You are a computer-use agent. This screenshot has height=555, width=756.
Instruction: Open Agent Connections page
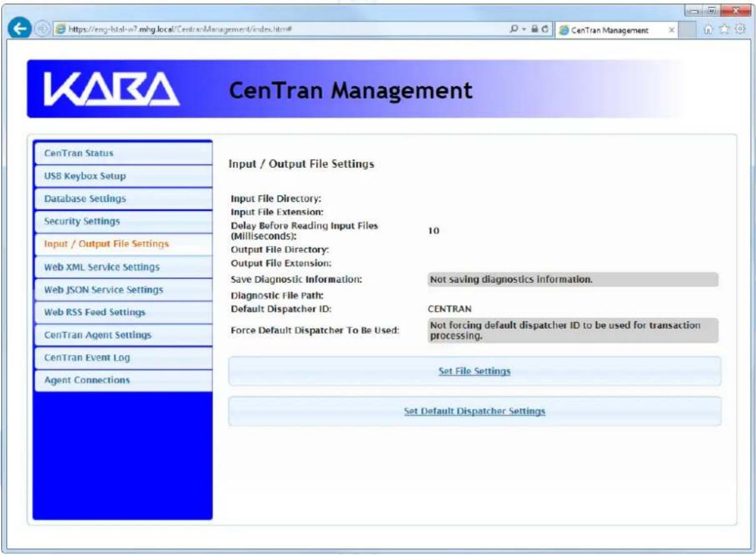(x=123, y=380)
